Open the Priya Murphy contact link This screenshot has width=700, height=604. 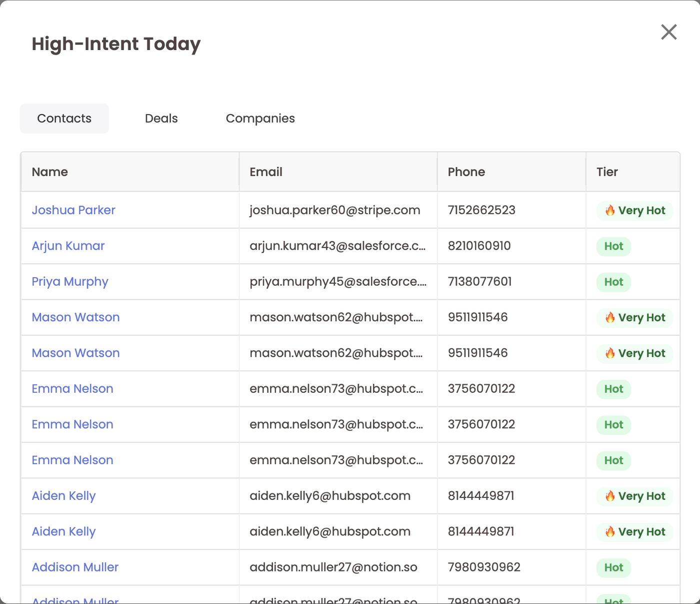pos(70,282)
